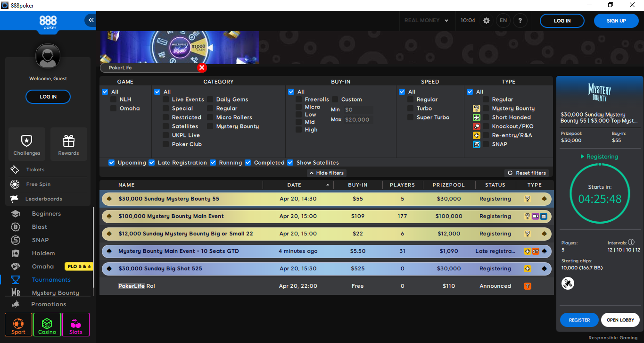The width and height of the screenshot is (644, 343).
Task: Open settings via the gear icon
Action: point(487,21)
